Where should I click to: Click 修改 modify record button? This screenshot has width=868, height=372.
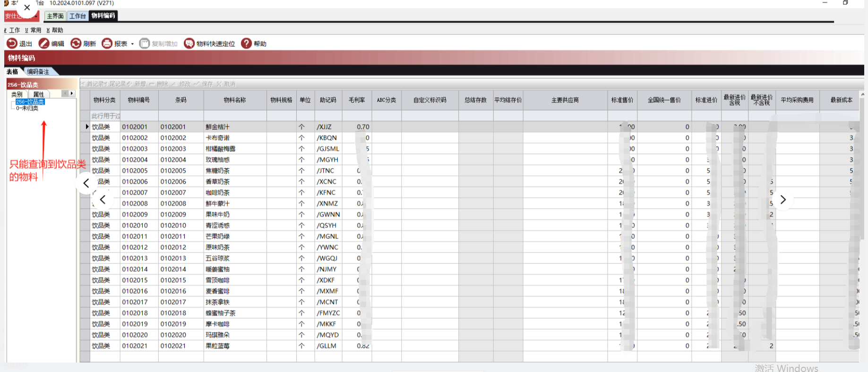coord(181,84)
